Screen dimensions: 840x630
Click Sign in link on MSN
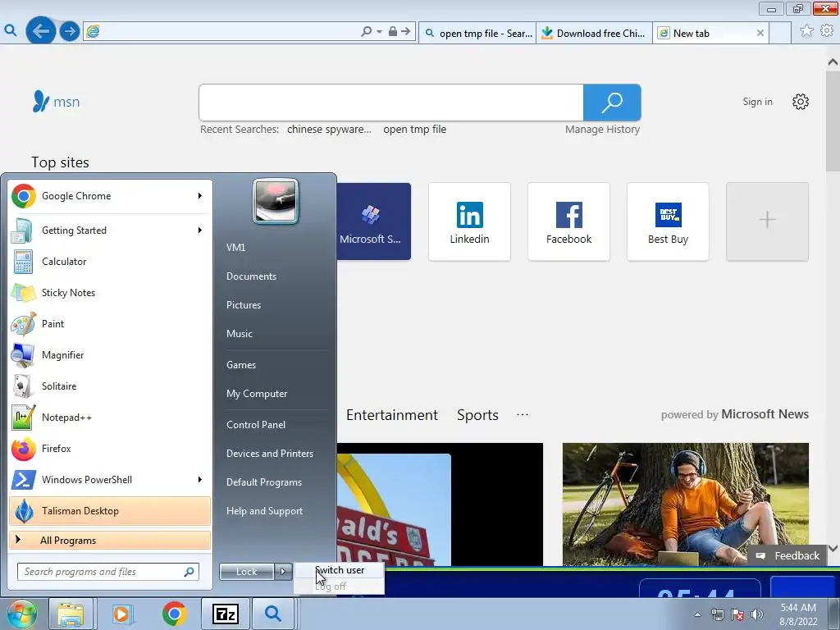[x=757, y=102]
